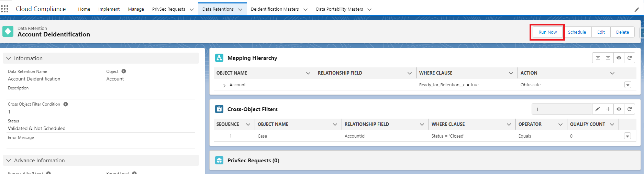This screenshot has width=644, height=174.
Task: Open row actions menu for Case row
Action: [x=628, y=136]
